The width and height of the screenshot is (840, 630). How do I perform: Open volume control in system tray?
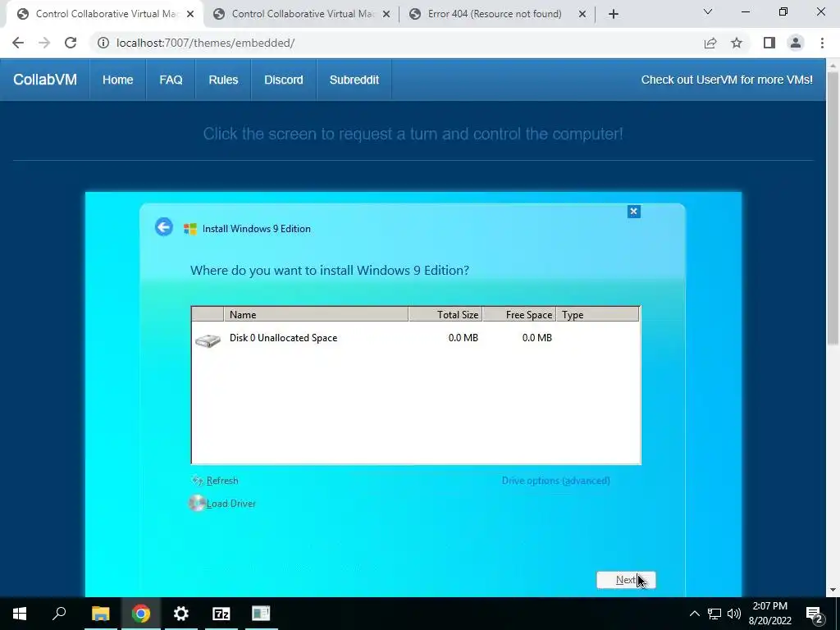734,614
